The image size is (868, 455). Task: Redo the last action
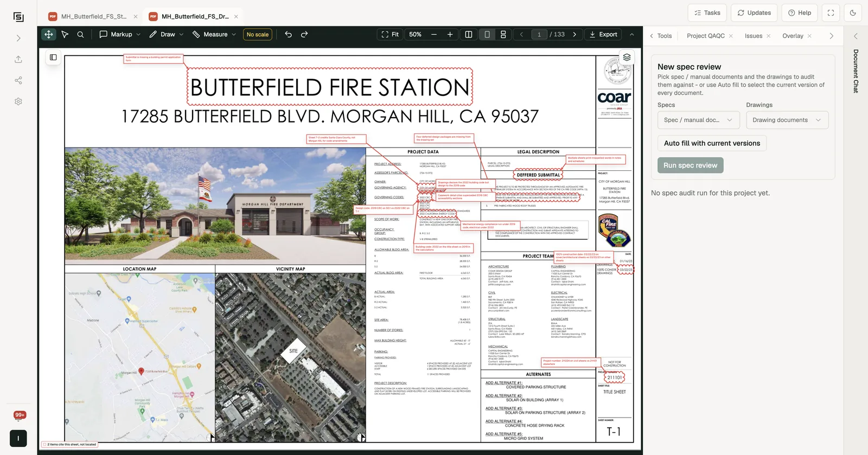[304, 34]
